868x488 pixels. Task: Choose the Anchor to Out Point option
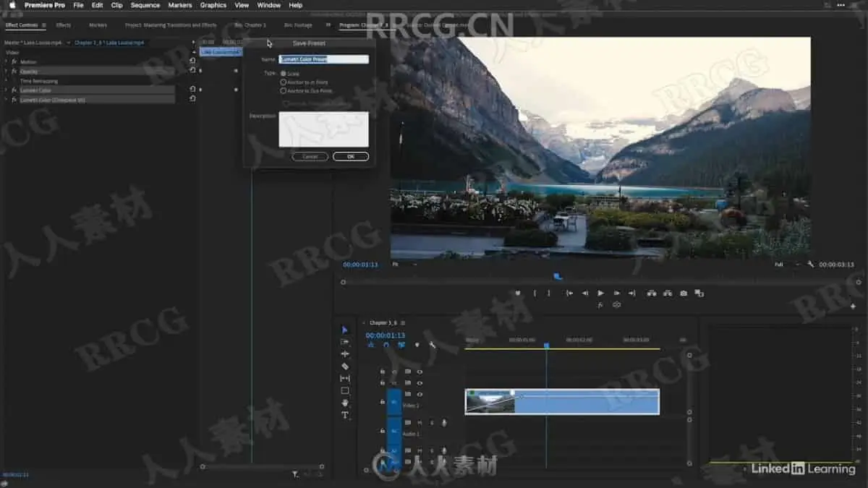pos(283,91)
